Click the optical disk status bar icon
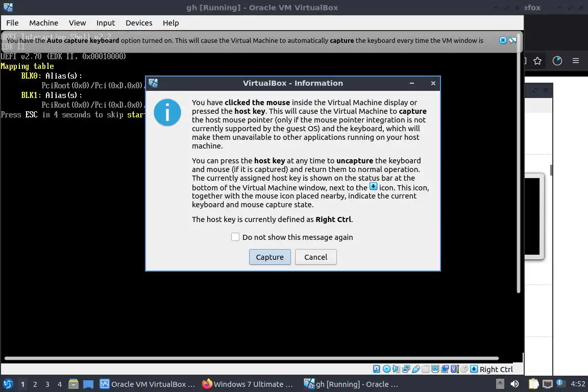588x392 pixels. [386, 369]
